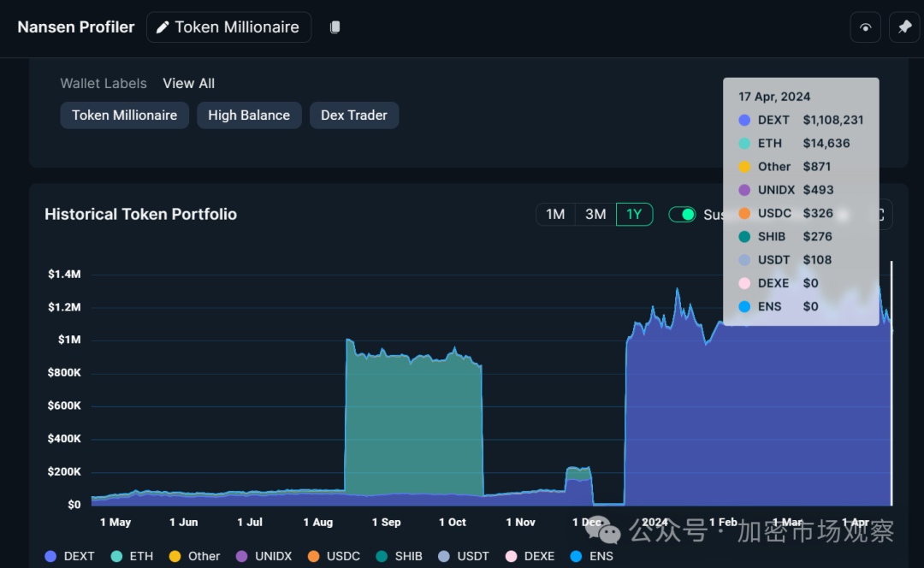
Task: Toggle ETH series in chart legend
Action: tap(132, 556)
